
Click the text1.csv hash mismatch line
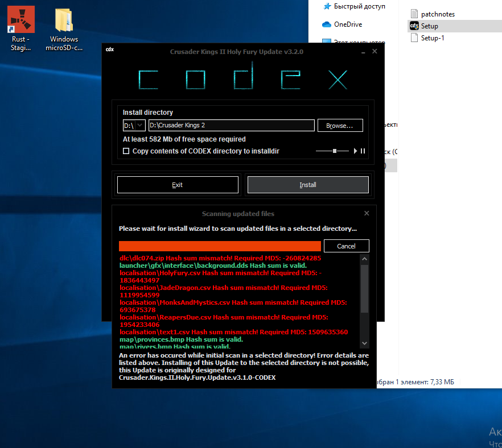(234, 332)
